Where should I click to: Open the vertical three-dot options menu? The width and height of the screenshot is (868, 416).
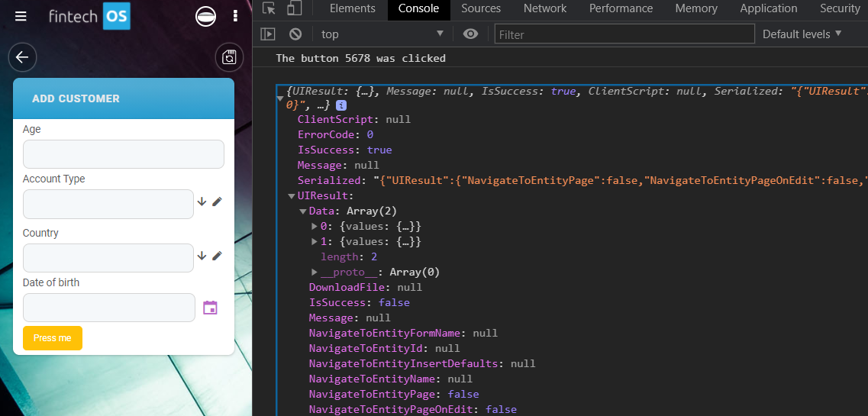click(x=235, y=16)
